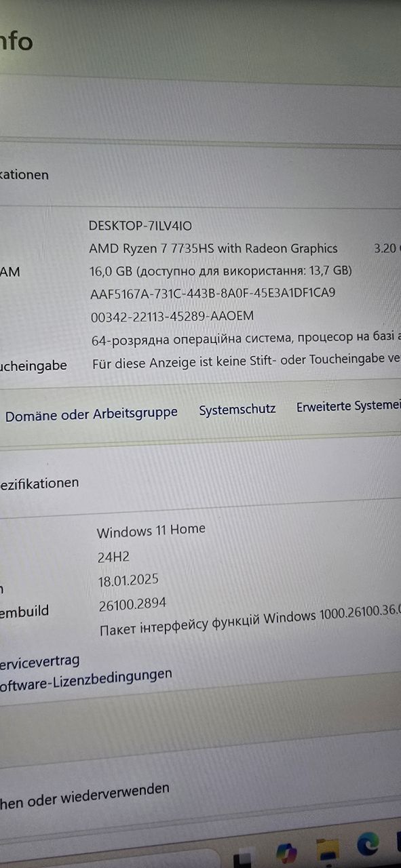401x868 pixels.
Task: Select the Пакет інтерфейсу функцій Windows text
Action: click(x=250, y=622)
